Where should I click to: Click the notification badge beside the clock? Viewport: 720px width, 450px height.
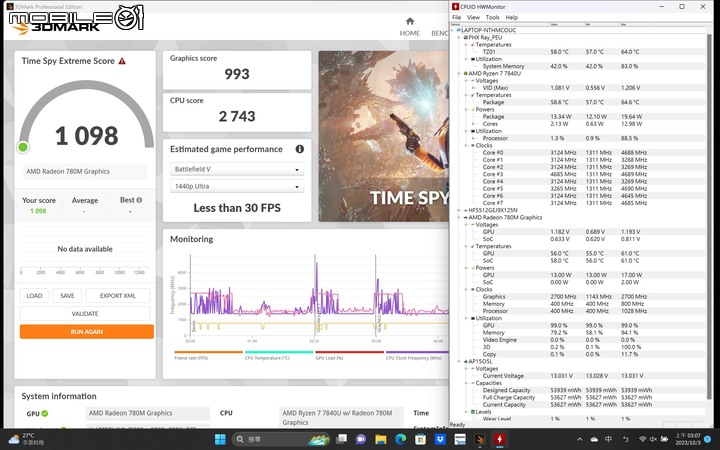pos(710,439)
